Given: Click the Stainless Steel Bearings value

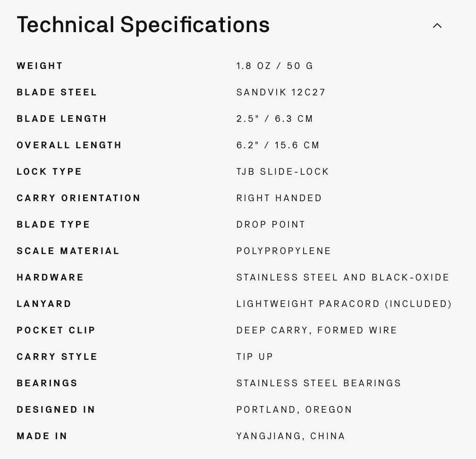Looking at the screenshot, I should pos(319,383).
